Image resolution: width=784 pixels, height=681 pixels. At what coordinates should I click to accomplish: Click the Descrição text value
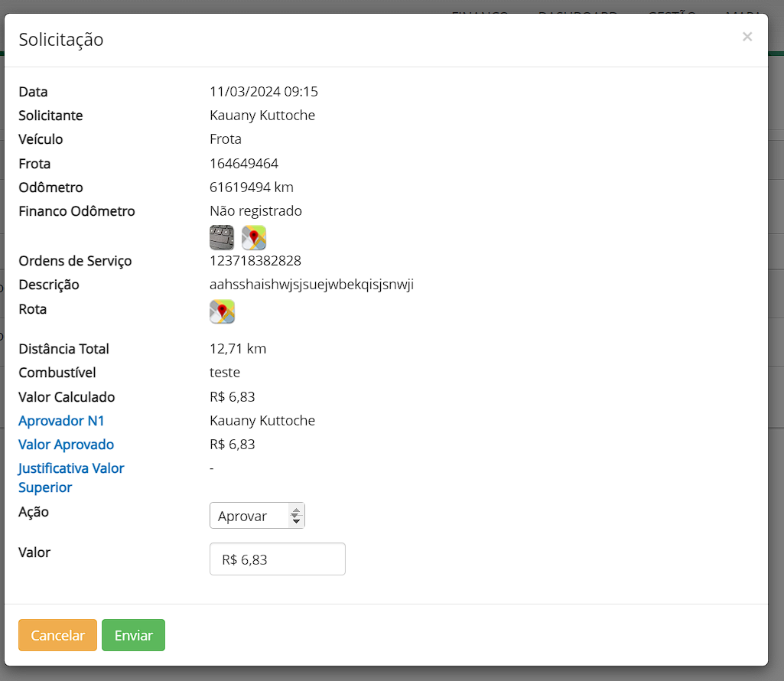click(311, 285)
